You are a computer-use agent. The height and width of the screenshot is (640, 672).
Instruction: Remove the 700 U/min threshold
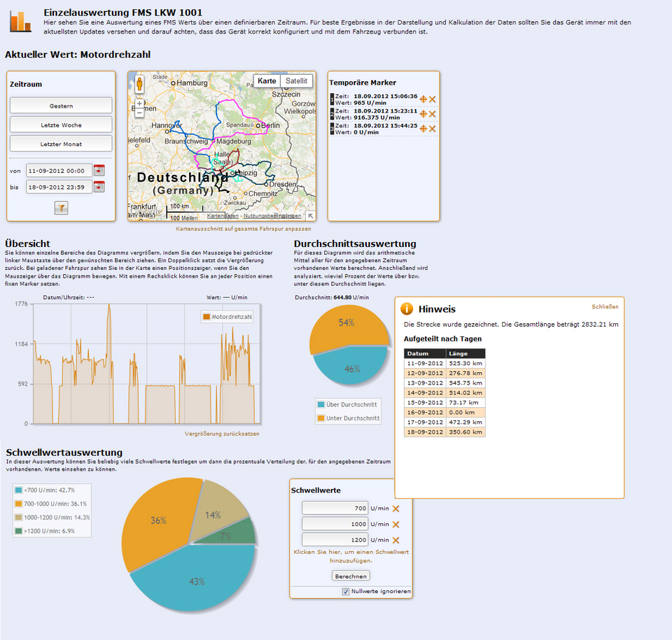(x=395, y=509)
